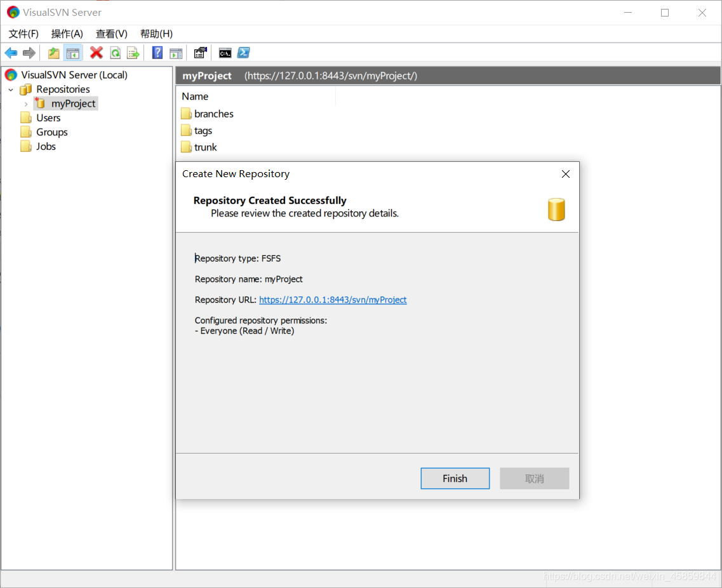Click the VisualSVN Server title bar logo
Image resolution: width=722 pixels, height=588 pixels.
(13, 12)
